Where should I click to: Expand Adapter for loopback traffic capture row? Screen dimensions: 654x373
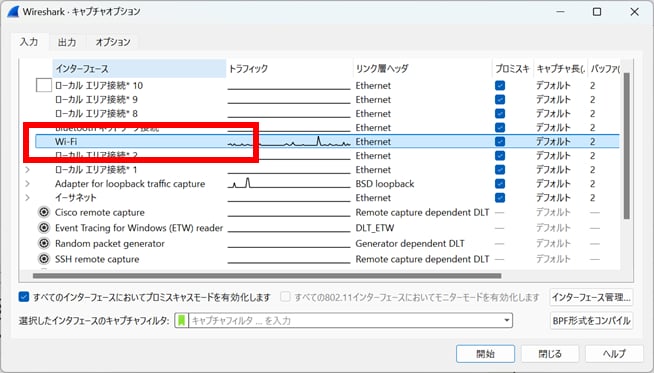(x=28, y=184)
